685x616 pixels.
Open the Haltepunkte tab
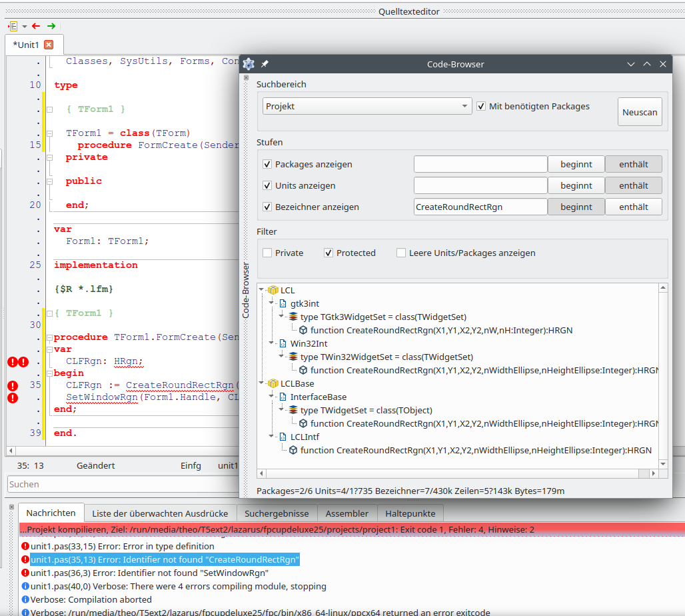pyautogui.click(x=410, y=513)
